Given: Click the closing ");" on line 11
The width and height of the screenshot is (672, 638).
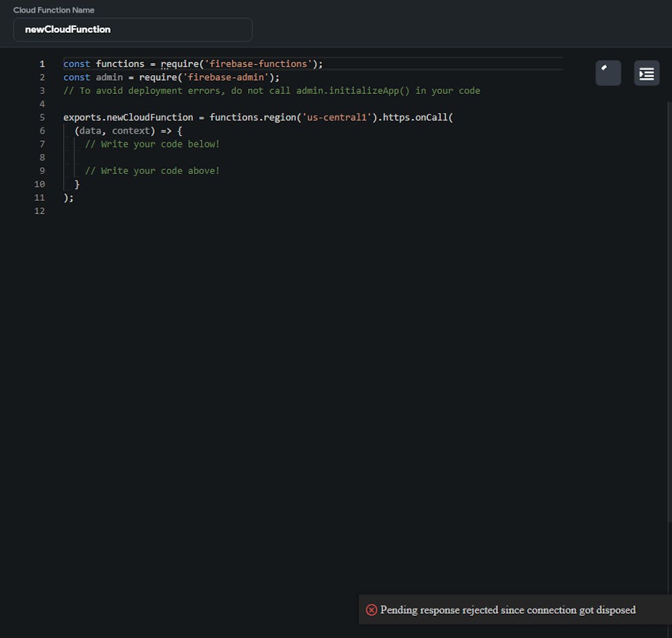Looking at the screenshot, I should [68, 197].
